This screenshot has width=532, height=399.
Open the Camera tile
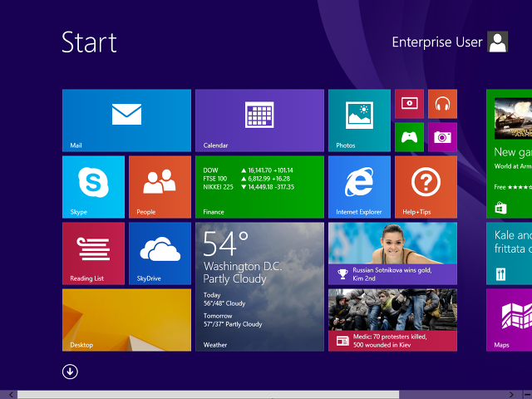(x=442, y=137)
